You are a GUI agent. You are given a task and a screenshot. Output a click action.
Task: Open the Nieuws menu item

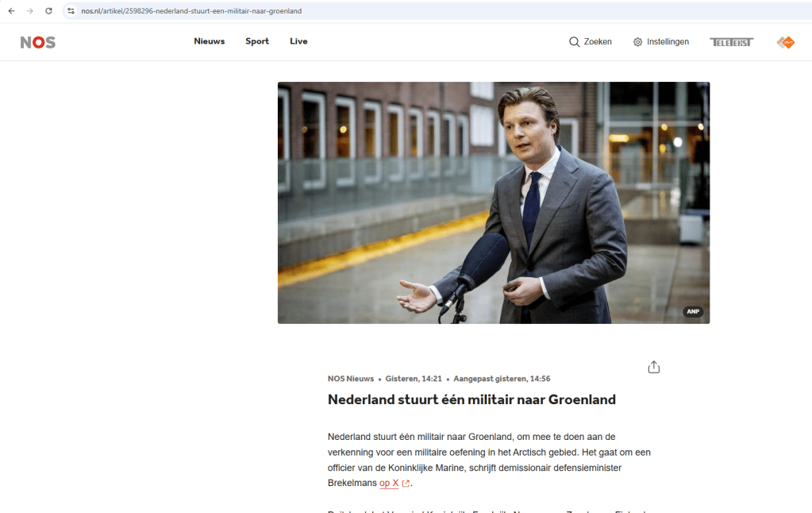210,41
